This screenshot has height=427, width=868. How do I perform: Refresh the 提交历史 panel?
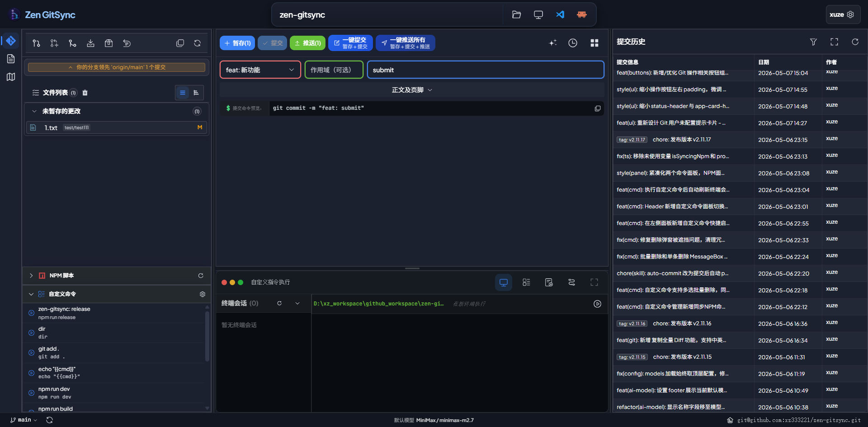[855, 42]
